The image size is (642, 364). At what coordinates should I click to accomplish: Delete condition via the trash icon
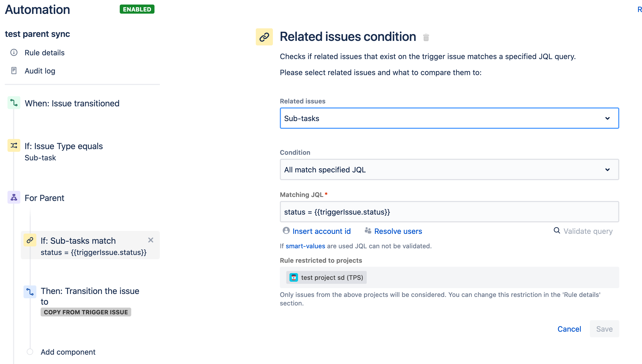[x=426, y=38]
